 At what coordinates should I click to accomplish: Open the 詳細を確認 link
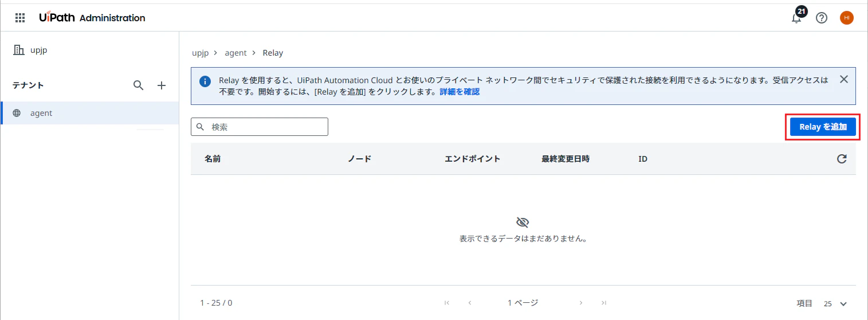point(459,92)
